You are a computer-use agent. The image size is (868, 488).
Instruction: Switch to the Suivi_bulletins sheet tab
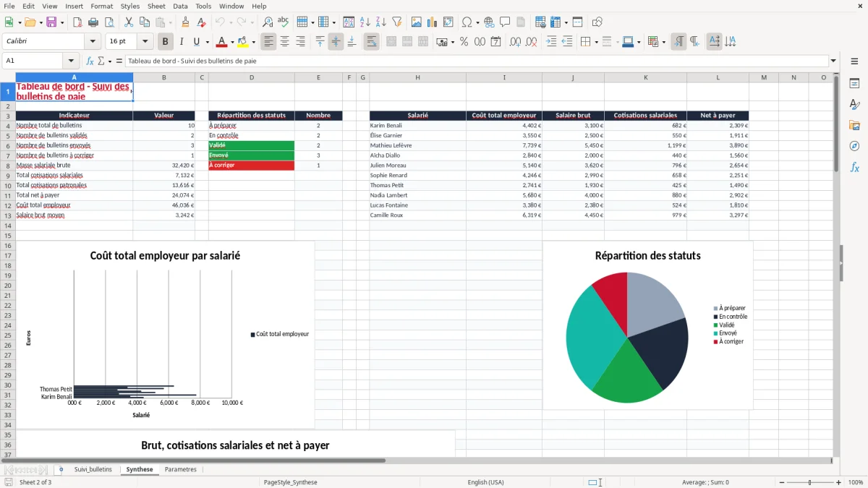93,470
